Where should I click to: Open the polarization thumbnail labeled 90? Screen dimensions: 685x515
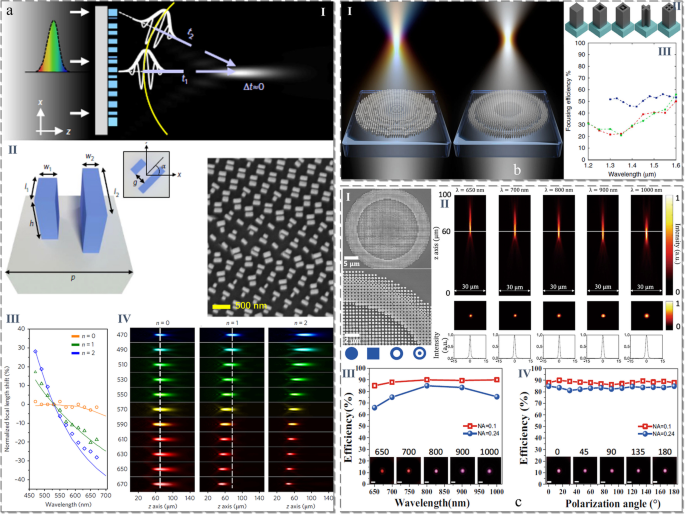pyautogui.click(x=612, y=470)
